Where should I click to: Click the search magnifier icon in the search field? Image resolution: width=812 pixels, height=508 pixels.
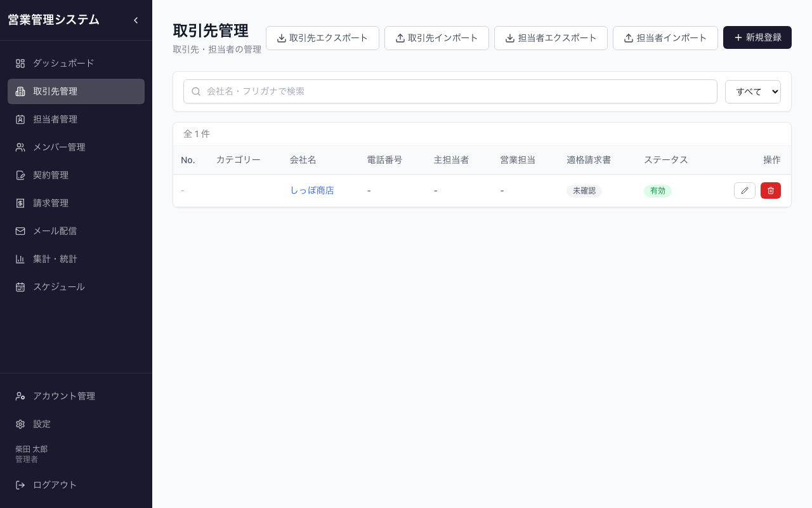[x=196, y=91]
